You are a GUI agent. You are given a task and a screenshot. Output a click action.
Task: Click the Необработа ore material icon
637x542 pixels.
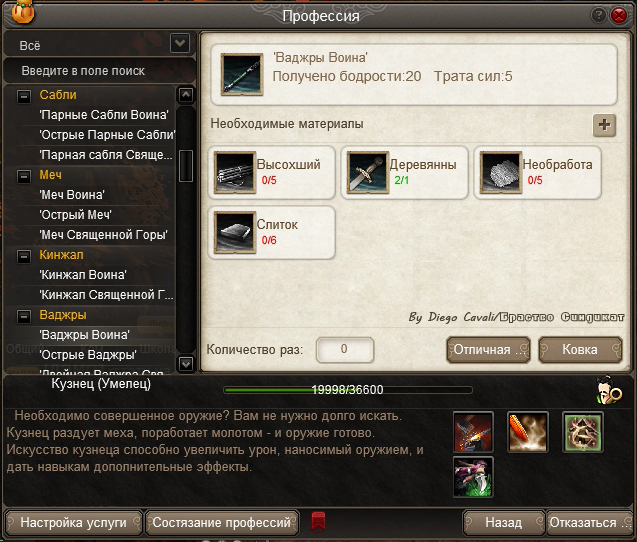pyautogui.click(x=500, y=172)
